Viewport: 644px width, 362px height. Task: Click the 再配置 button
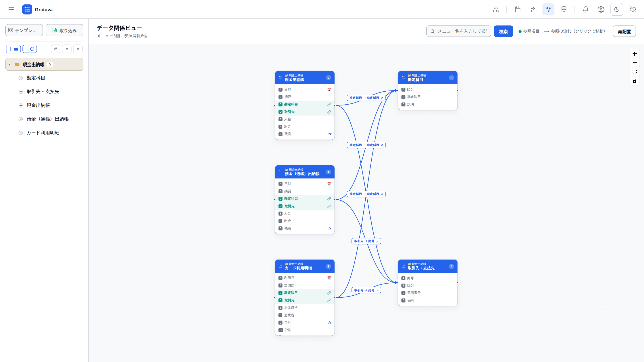pyautogui.click(x=624, y=31)
